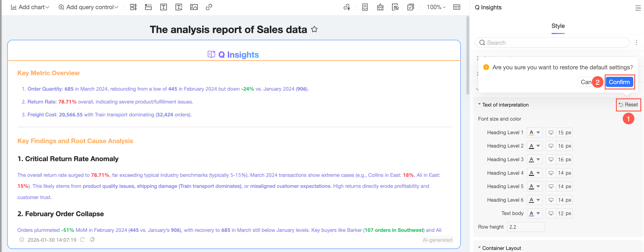Image resolution: width=644 pixels, height=252 pixels.
Task: Collapse the Container Layout section
Action: tap(479, 248)
